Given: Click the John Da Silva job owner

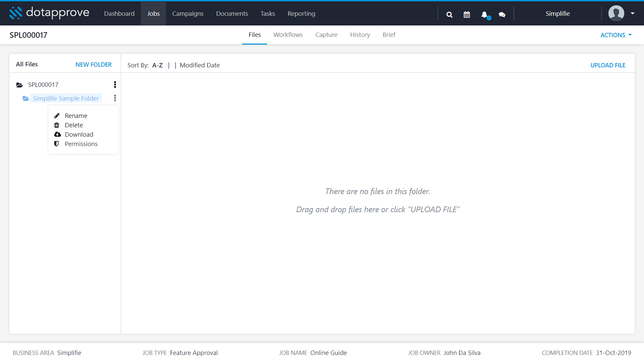Looking at the screenshot, I should (462, 353).
